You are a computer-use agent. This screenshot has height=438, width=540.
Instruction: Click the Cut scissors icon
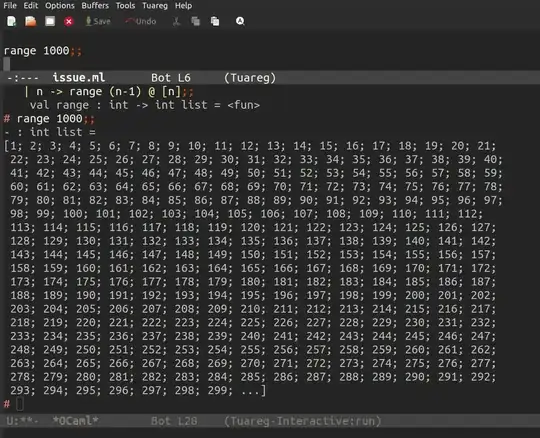pos(176,21)
